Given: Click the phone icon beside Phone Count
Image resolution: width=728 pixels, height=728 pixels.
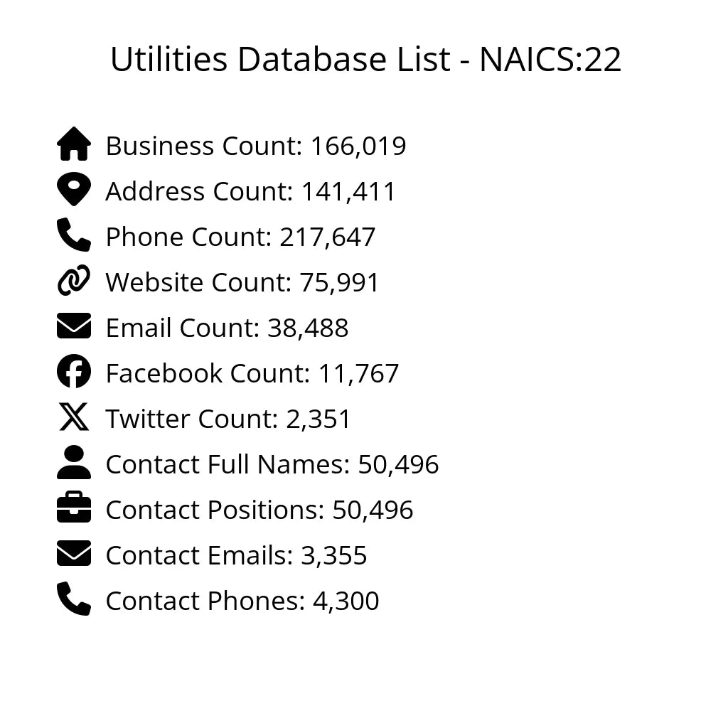Looking at the screenshot, I should coord(74,235).
